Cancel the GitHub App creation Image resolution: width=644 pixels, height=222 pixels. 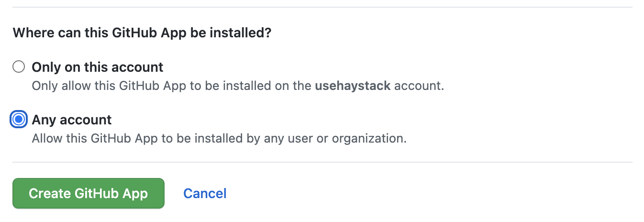[205, 193]
